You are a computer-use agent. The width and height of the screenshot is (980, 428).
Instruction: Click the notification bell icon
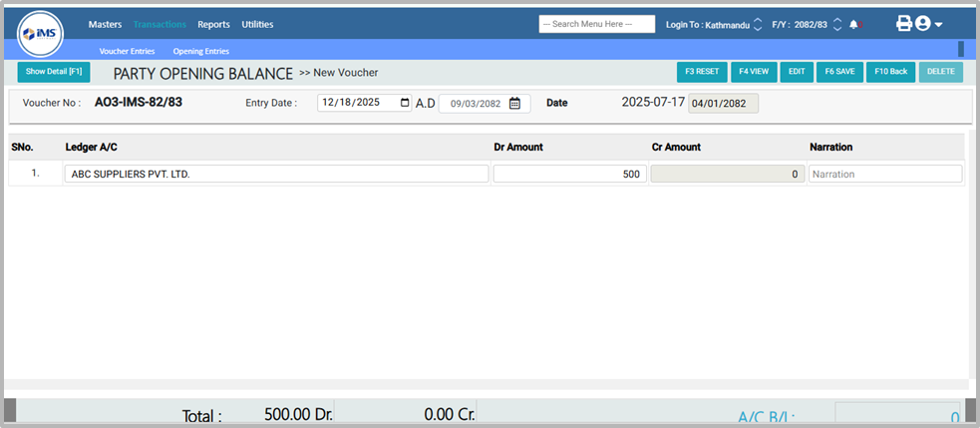(x=854, y=24)
